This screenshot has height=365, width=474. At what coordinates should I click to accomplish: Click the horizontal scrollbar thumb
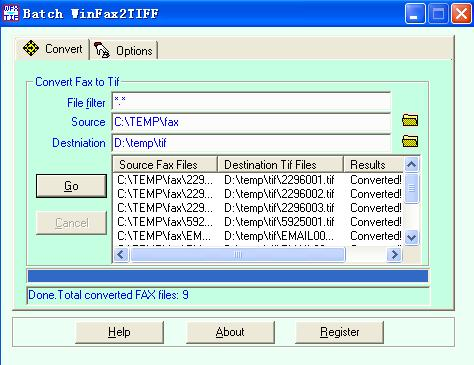point(238,255)
